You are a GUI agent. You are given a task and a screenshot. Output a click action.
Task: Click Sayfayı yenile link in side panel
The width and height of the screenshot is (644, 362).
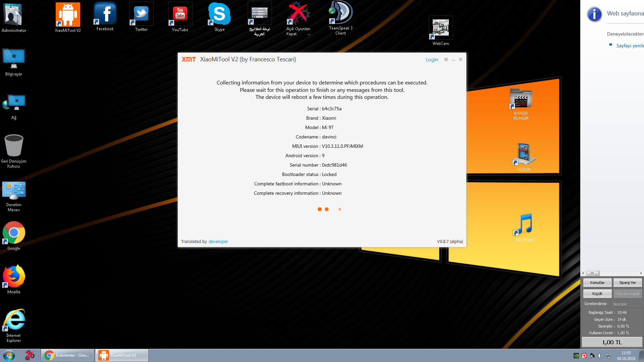pyautogui.click(x=630, y=46)
